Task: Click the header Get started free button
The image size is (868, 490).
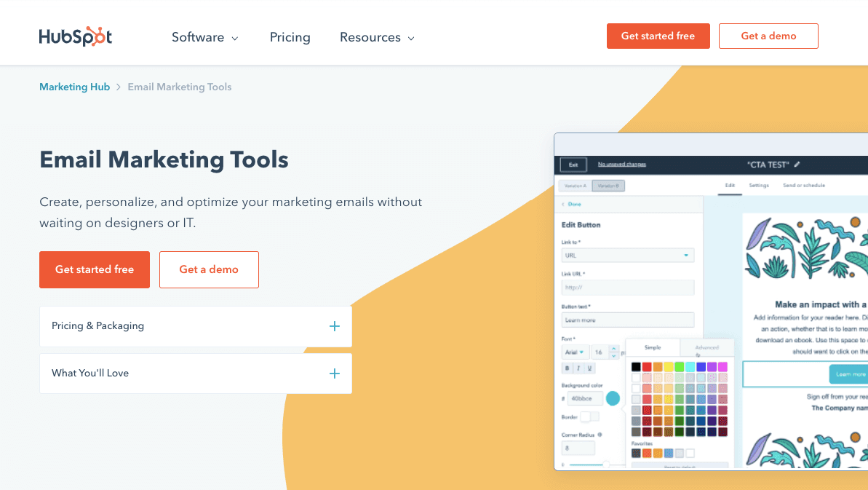Action: (x=658, y=36)
